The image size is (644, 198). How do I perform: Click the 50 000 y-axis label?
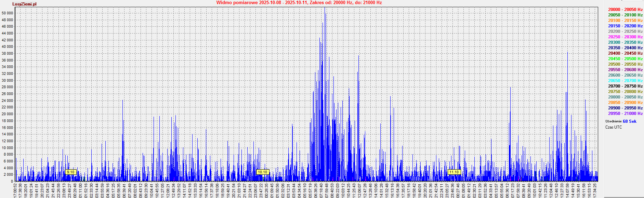[8, 13]
